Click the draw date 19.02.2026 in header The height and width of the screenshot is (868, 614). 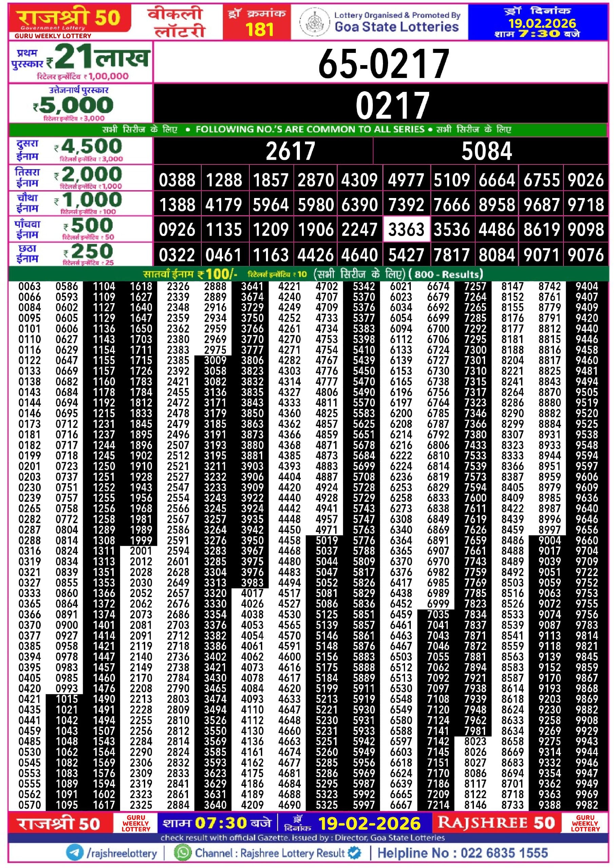tap(541, 23)
